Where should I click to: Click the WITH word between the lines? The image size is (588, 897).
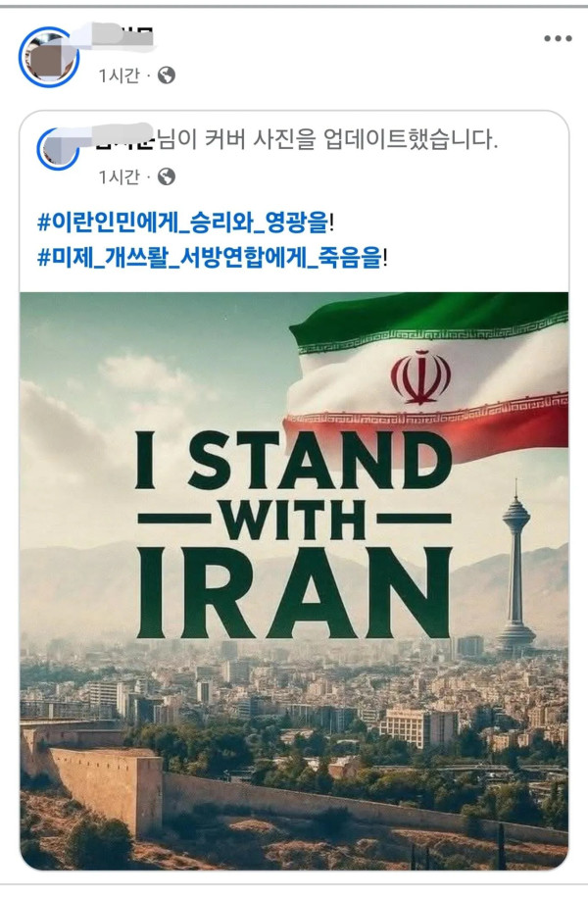point(292,519)
